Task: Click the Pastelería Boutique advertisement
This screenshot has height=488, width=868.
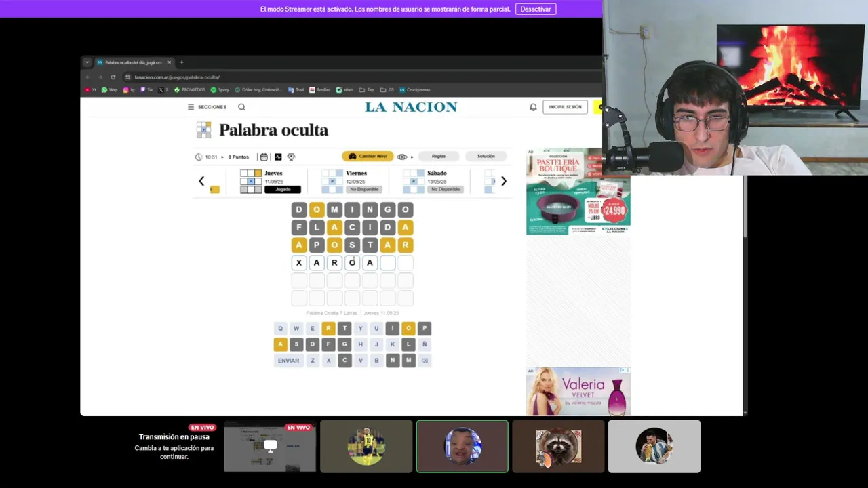Action: [x=578, y=191]
